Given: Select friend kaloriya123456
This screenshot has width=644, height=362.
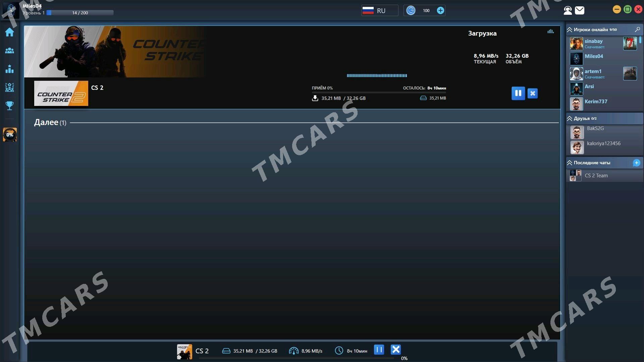Looking at the screenshot, I should point(603,143).
